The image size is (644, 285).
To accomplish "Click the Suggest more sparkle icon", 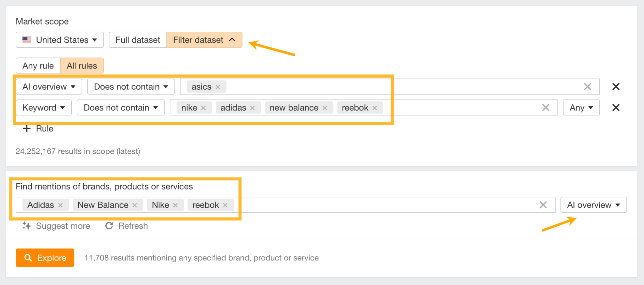I will click(x=27, y=226).
